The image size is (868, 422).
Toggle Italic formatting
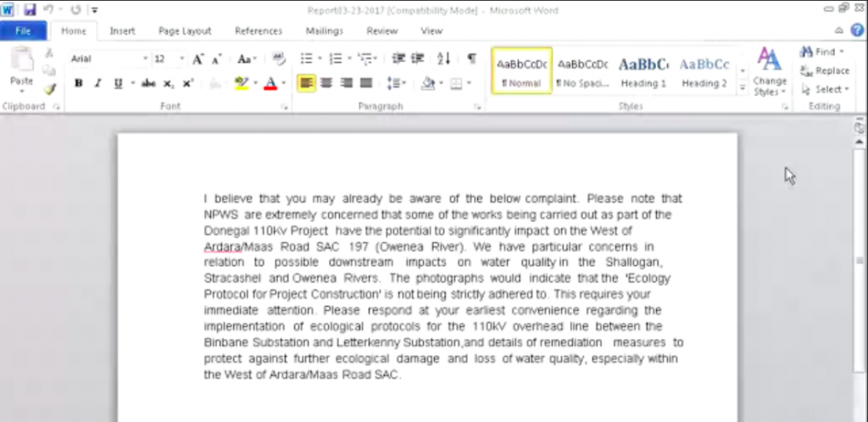pyautogui.click(x=97, y=83)
